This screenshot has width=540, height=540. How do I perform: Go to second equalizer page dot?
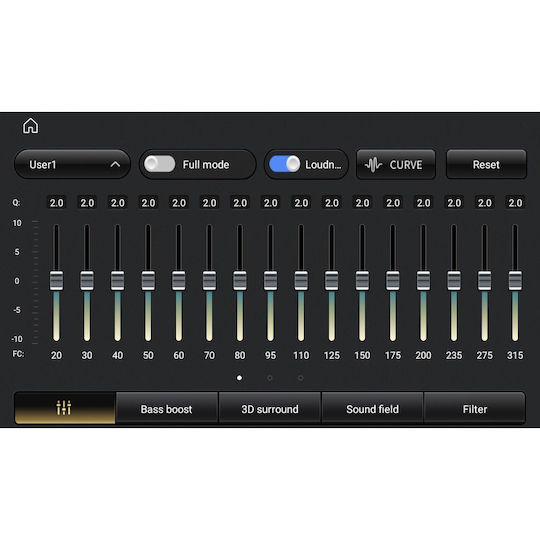click(x=270, y=378)
